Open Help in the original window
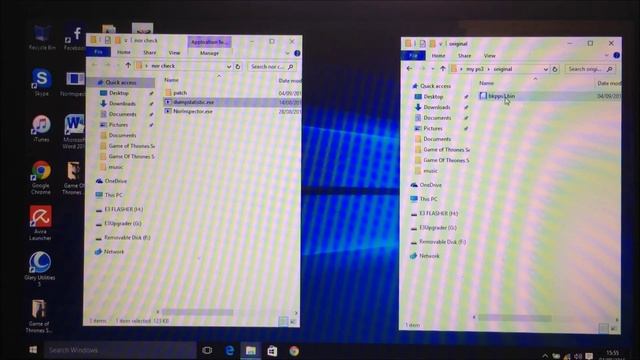The height and width of the screenshot is (360, 640). (616, 55)
